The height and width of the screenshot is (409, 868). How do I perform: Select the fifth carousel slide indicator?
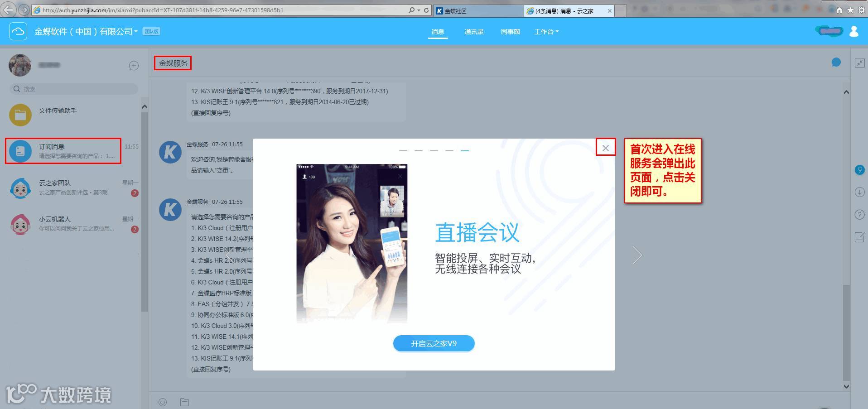464,150
